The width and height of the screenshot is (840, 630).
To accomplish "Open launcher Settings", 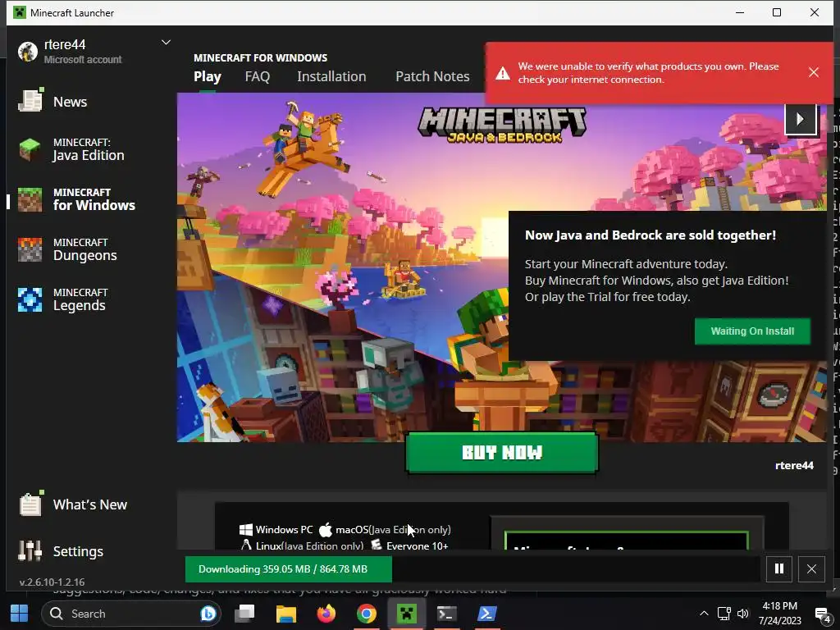I will click(61, 551).
